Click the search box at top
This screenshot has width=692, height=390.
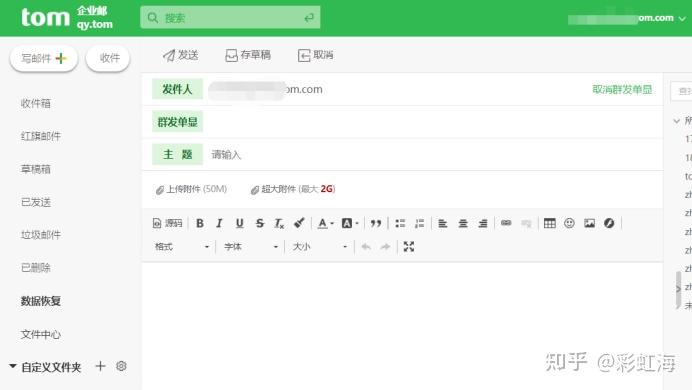pos(230,18)
